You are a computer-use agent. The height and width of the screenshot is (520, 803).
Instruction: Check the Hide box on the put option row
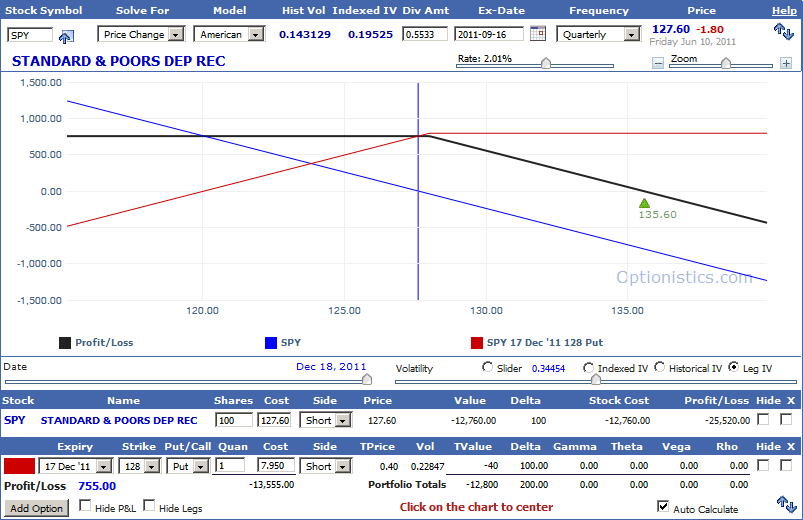click(763, 465)
